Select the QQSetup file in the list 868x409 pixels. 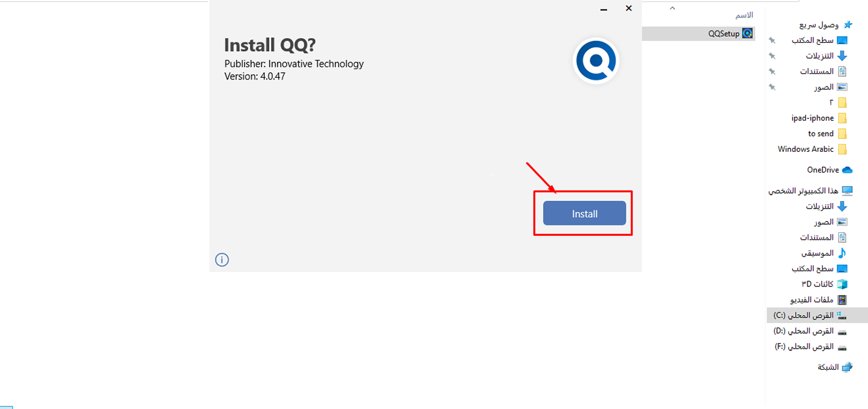click(730, 34)
